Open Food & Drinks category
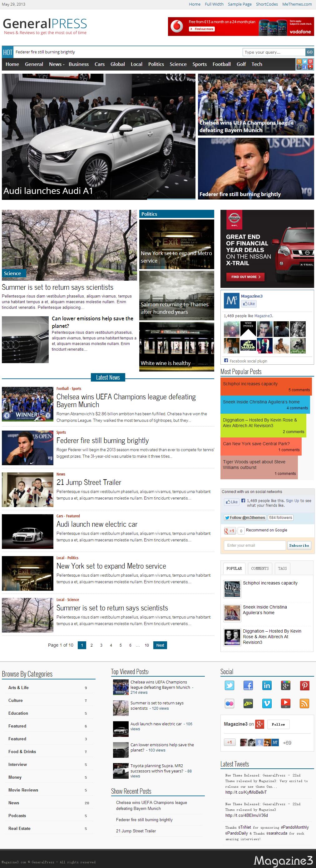The width and height of the screenshot is (316, 868). point(22,752)
